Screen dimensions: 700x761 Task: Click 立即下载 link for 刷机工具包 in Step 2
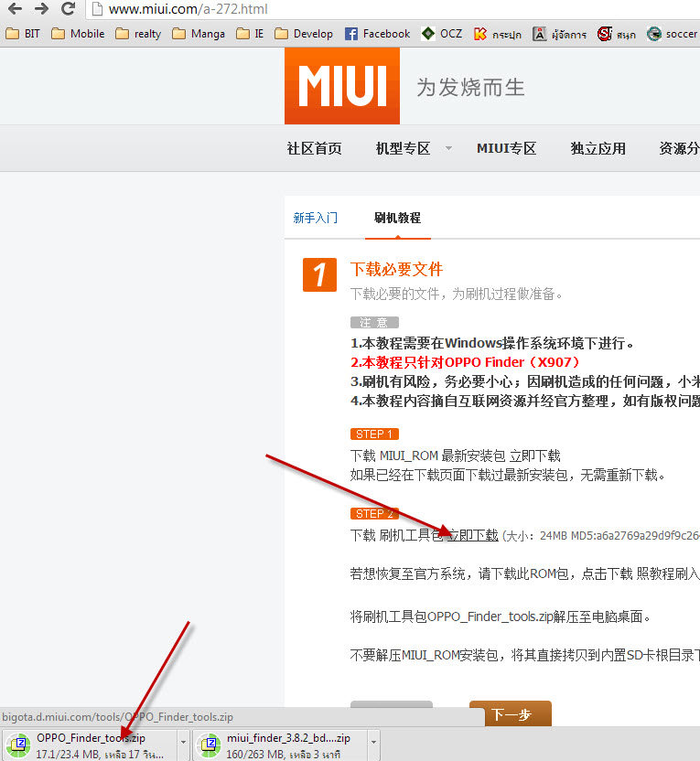pyautogui.click(x=472, y=535)
